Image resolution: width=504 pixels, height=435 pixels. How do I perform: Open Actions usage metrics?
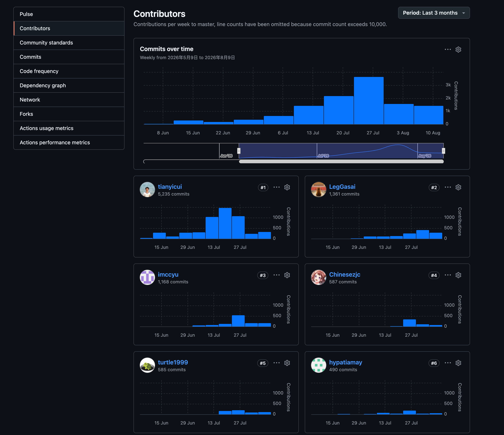[x=69, y=128]
